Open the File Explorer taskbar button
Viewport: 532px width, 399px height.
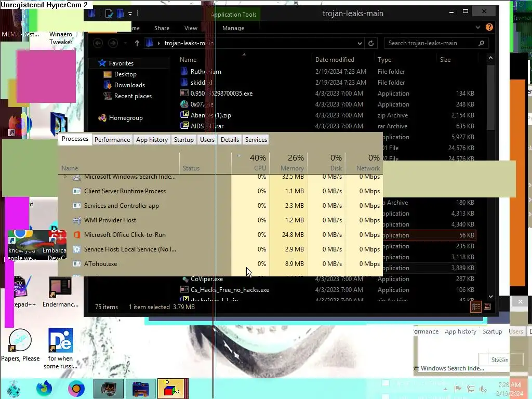(x=140, y=389)
